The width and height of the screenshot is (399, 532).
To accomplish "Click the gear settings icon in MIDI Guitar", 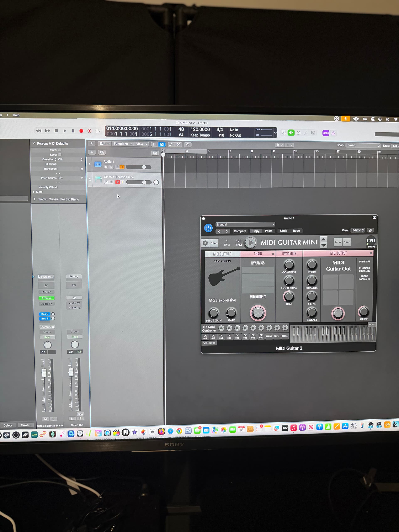I will 205,243.
